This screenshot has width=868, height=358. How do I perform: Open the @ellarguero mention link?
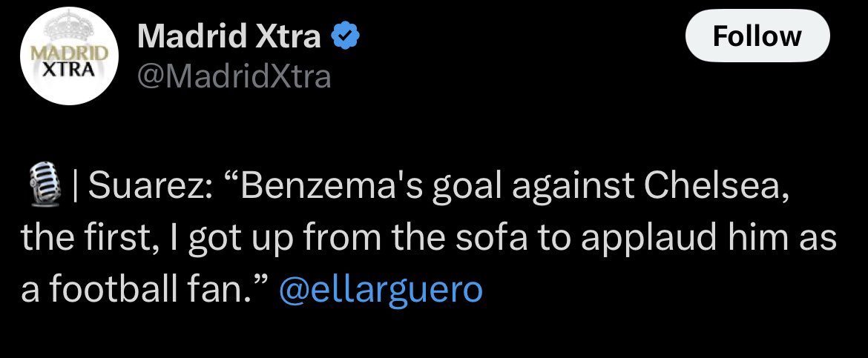[381, 289]
